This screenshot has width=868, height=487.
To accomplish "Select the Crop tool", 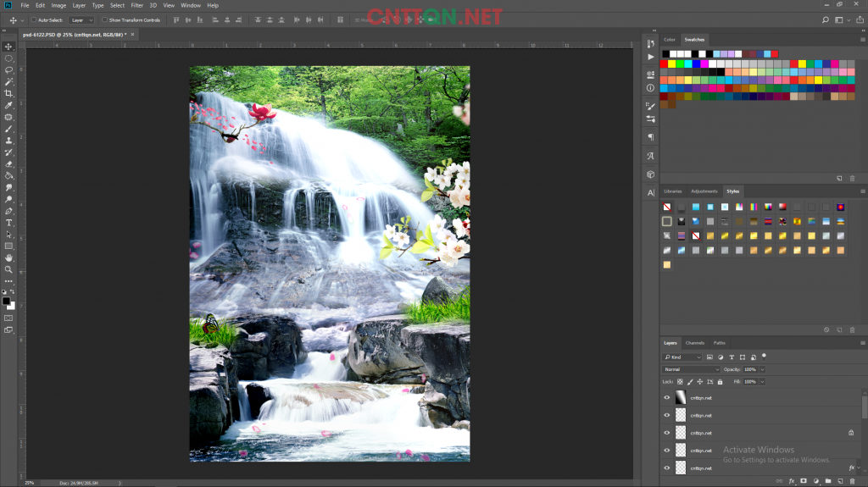I will pyautogui.click(x=8, y=93).
